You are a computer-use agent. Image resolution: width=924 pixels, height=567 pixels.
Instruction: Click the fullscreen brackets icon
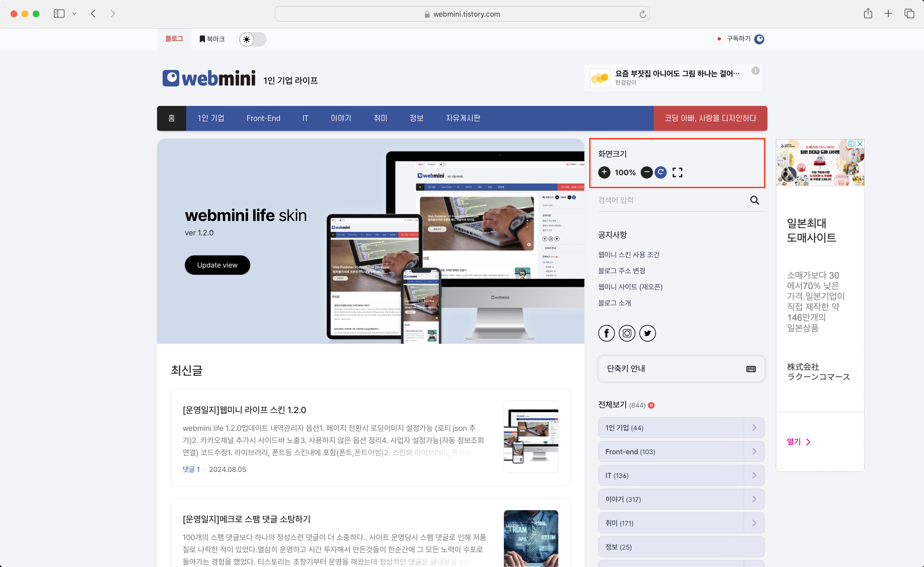677,172
